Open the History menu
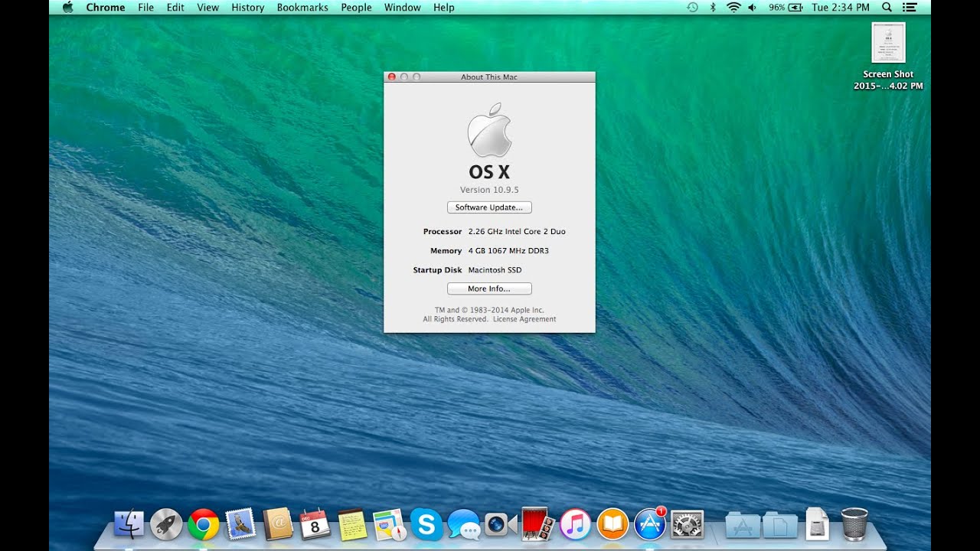 coord(247,7)
